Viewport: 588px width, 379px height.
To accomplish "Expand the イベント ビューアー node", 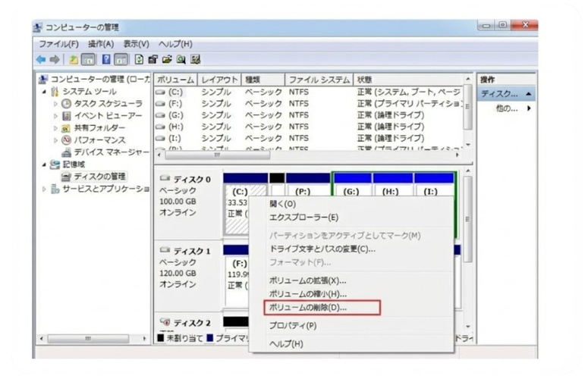I will pos(55,116).
